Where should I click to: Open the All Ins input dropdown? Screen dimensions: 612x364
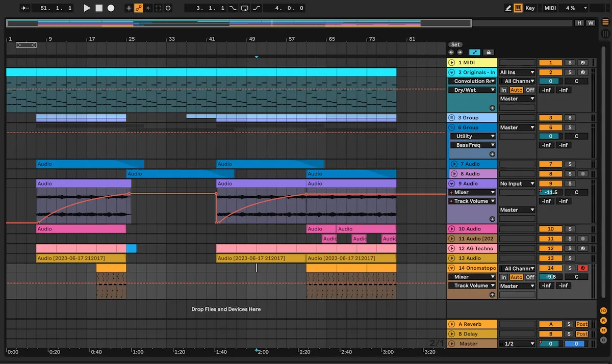click(517, 72)
